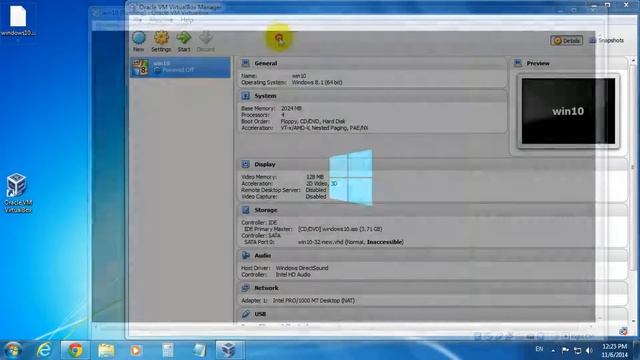Screen dimensions: 640x360
Task: Launch Internet Explorer from taskbar
Action: tap(44, 350)
